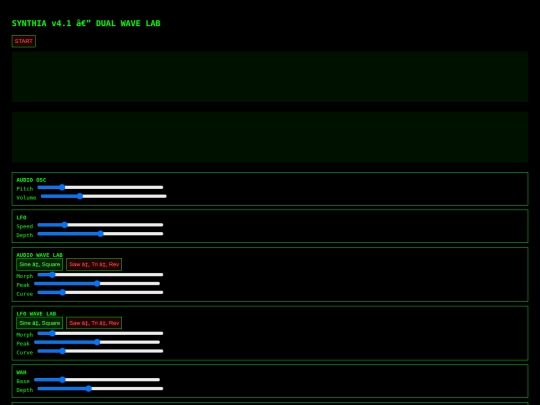Adjust the Wah Depth slider

[x=100, y=389]
